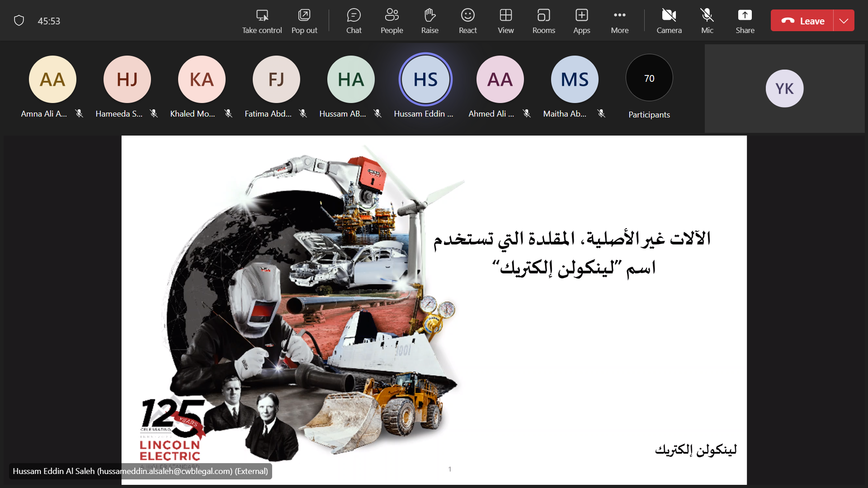Open the Rooms breakout option
Viewport: 868px width, 488px height.
coord(543,21)
